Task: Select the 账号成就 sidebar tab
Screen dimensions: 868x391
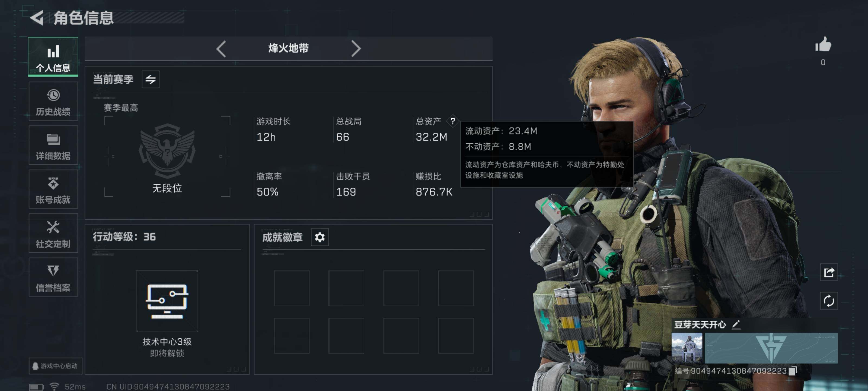Action: point(53,189)
